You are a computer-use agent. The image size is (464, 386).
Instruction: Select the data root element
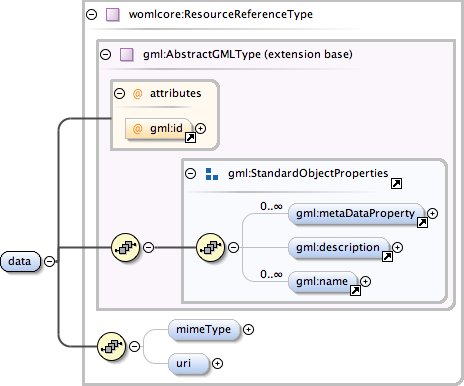coord(20,261)
